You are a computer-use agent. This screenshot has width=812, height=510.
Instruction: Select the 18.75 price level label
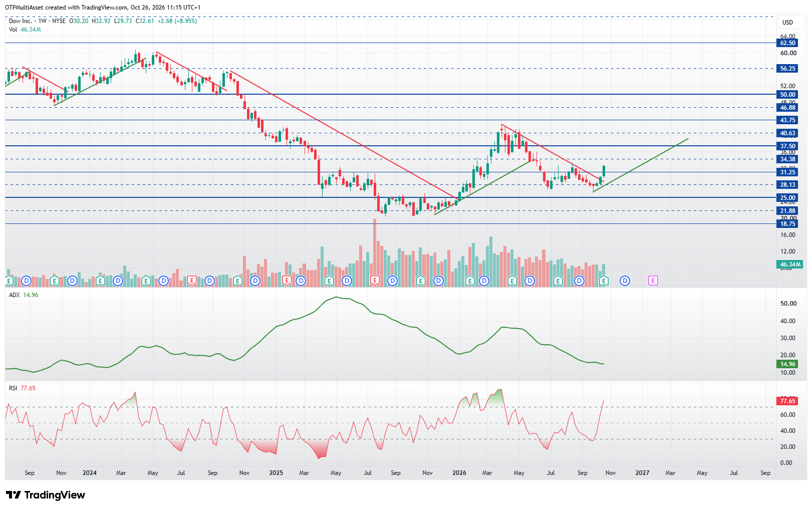pos(787,224)
